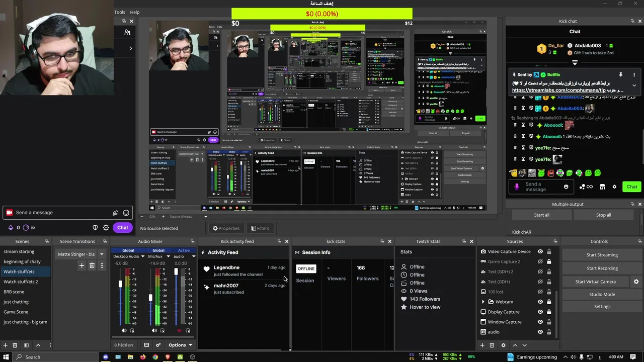This screenshot has height=362, width=644.
Task: Open scene filters icon in Scenes toolbar
Action: 26,345
